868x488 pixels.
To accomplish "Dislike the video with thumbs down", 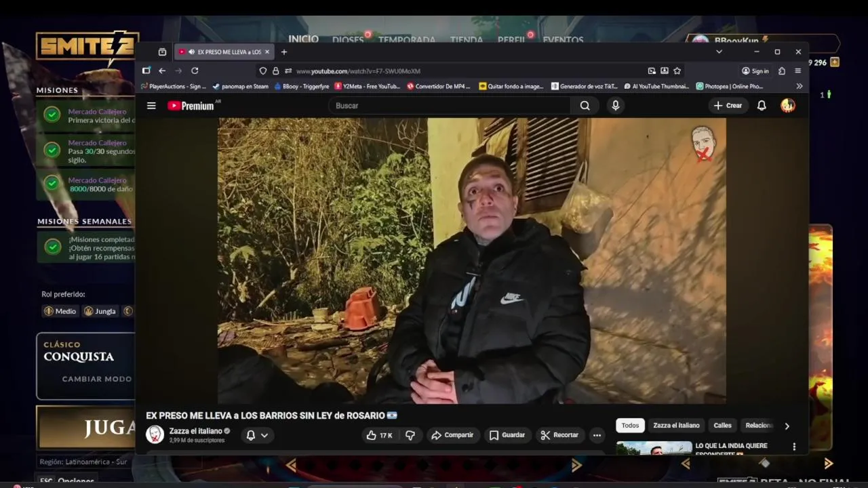I will [410, 435].
